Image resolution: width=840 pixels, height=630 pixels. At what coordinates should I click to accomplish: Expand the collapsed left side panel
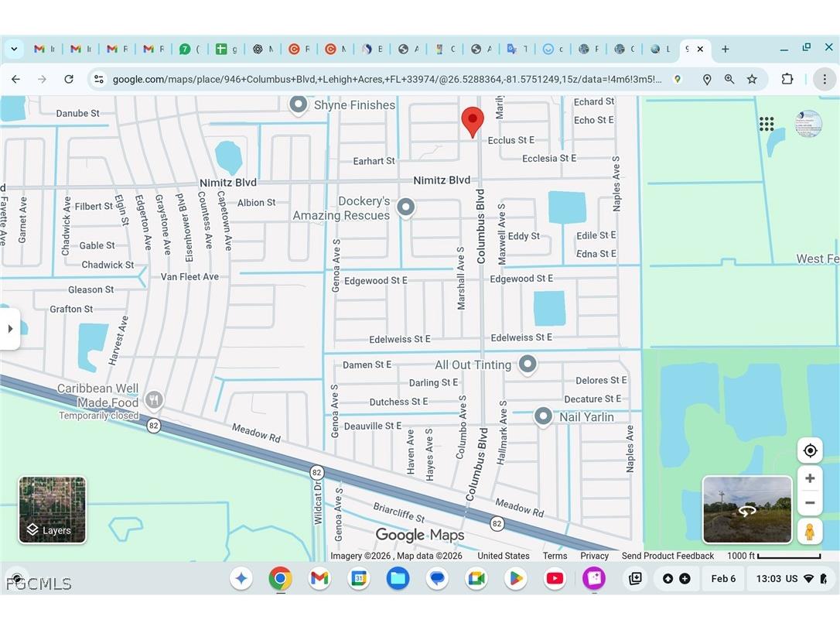coord(11,328)
